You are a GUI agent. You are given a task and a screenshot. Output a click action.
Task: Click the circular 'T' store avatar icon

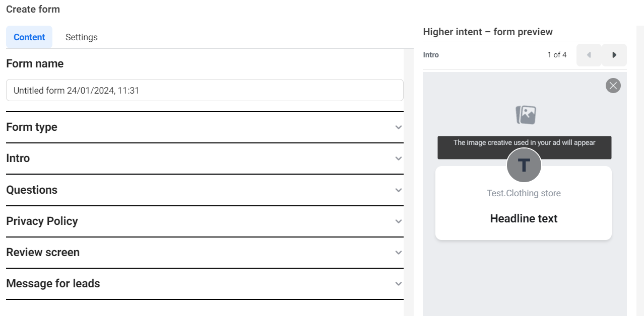(524, 165)
